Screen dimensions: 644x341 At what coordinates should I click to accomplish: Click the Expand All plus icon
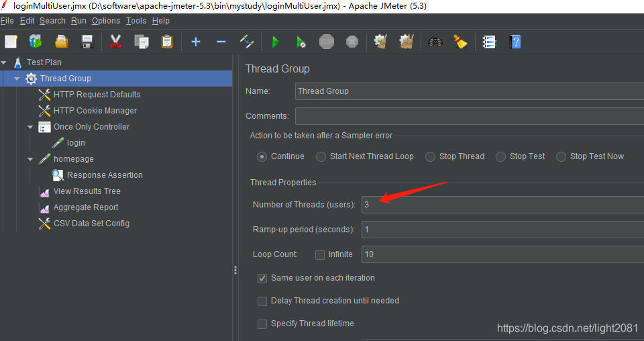coord(196,42)
